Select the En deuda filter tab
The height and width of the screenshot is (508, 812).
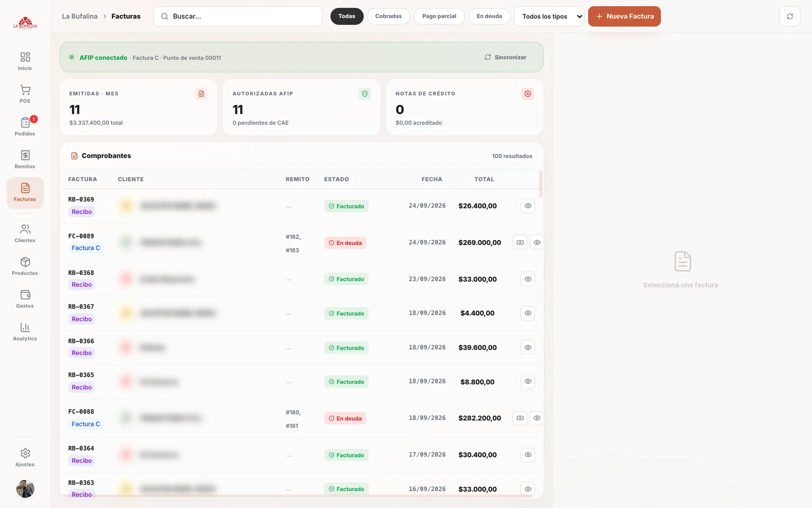489,16
